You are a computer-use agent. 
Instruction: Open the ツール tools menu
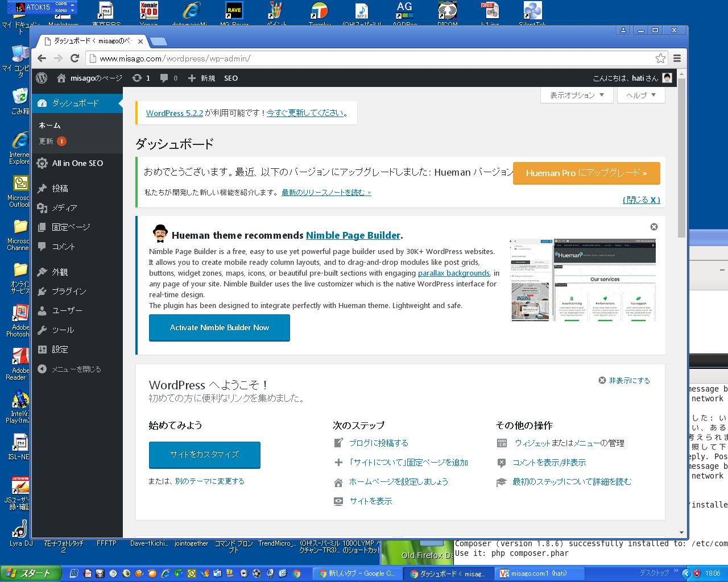click(x=77, y=330)
